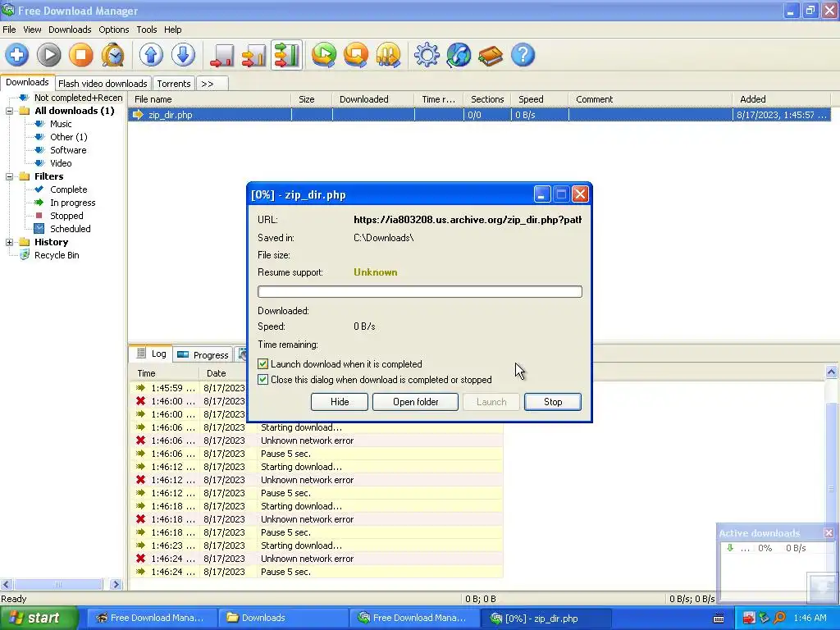This screenshot has width=840, height=630.
Task: Click the gray play Start download icon
Action: pyautogui.click(x=48, y=55)
